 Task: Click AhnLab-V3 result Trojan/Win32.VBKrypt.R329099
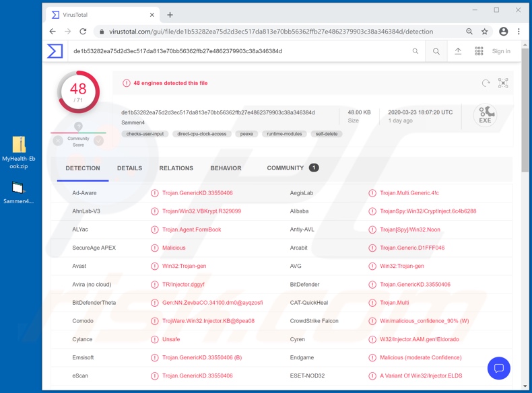point(201,211)
